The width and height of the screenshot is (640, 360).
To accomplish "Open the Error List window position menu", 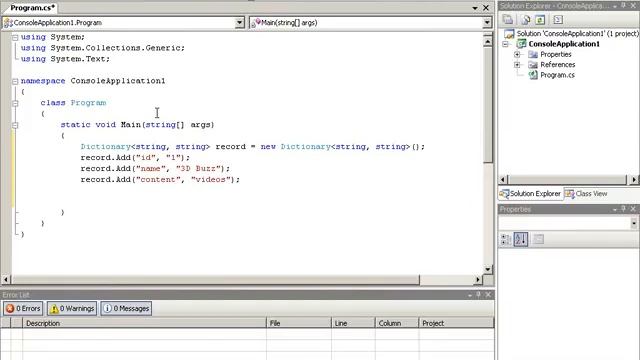I will (470, 295).
